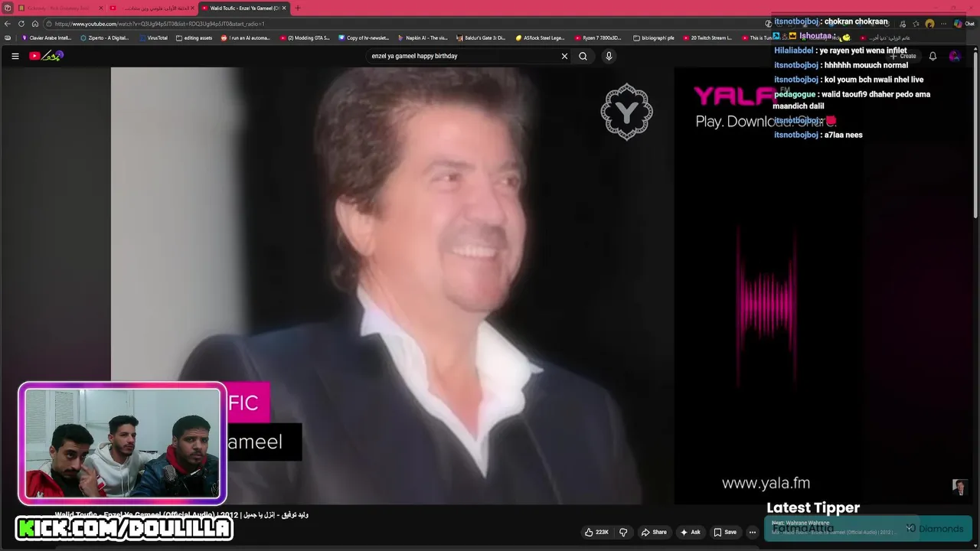Open the VirusTotal bookmark
Image resolution: width=980 pixels, height=551 pixels.
click(153, 37)
